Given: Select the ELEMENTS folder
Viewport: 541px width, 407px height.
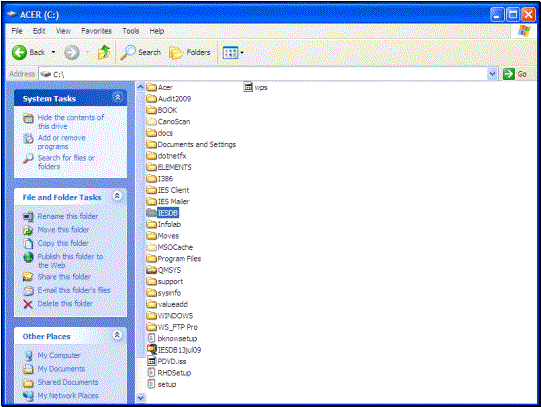Looking at the screenshot, I should (169, 167).
